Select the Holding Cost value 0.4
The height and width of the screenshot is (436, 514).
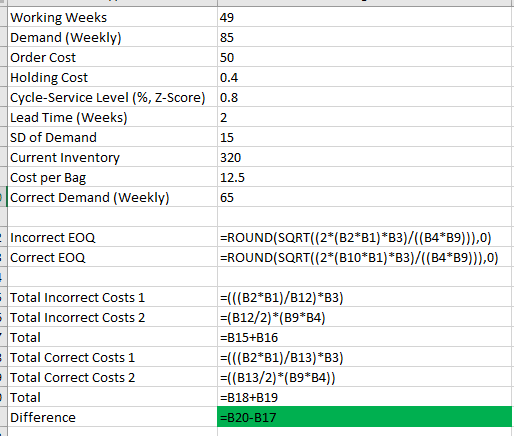[365, 77]
